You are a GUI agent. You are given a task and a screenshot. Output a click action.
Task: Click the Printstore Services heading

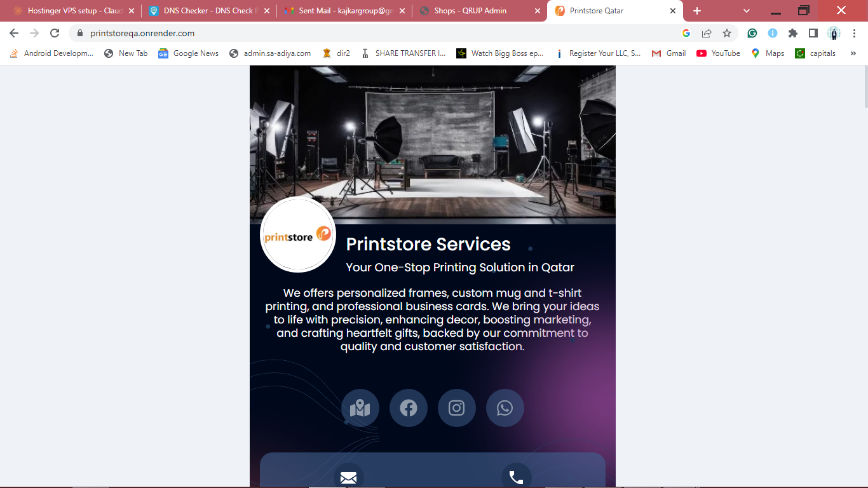[428, 245]
